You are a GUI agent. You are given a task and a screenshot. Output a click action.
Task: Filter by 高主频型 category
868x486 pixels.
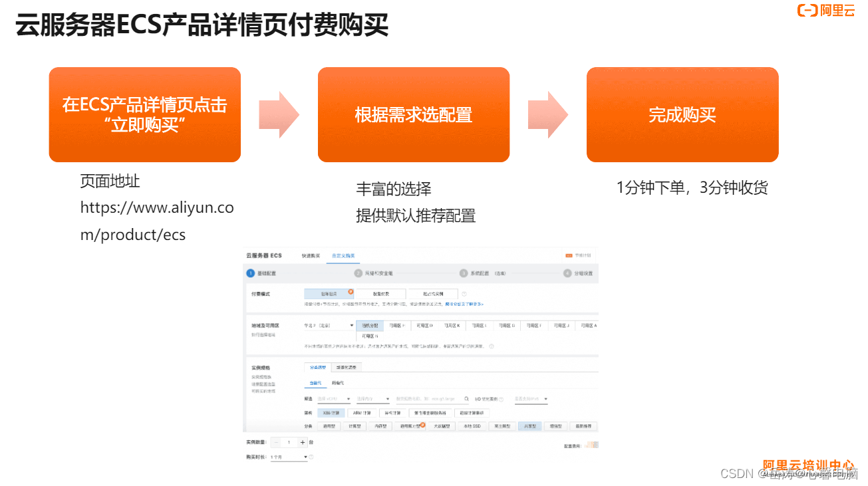click(x=502, y=426)
